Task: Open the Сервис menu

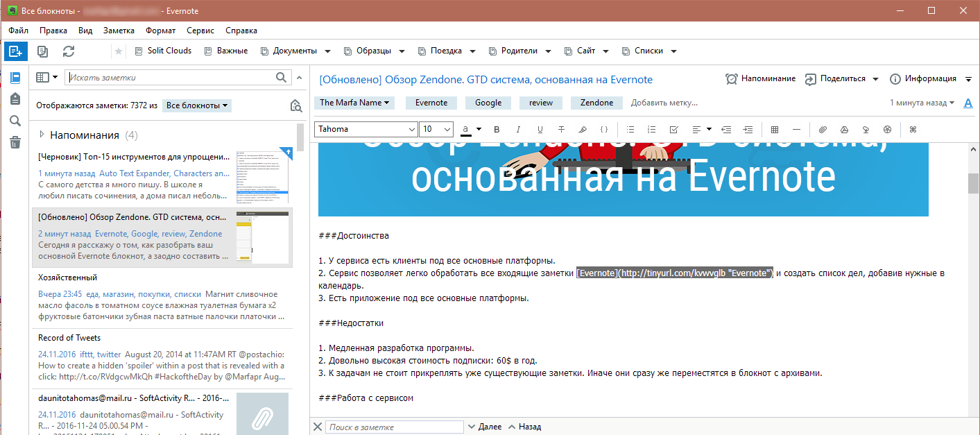Action: (200, 30)
